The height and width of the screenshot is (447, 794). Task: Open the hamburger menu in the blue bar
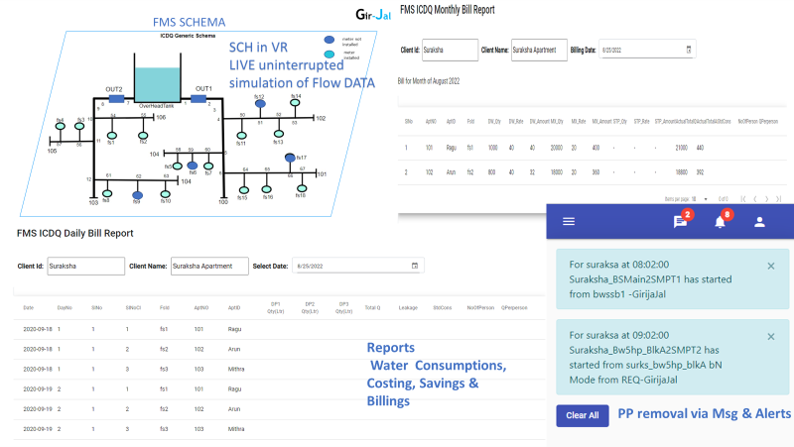tap(569, 221)
